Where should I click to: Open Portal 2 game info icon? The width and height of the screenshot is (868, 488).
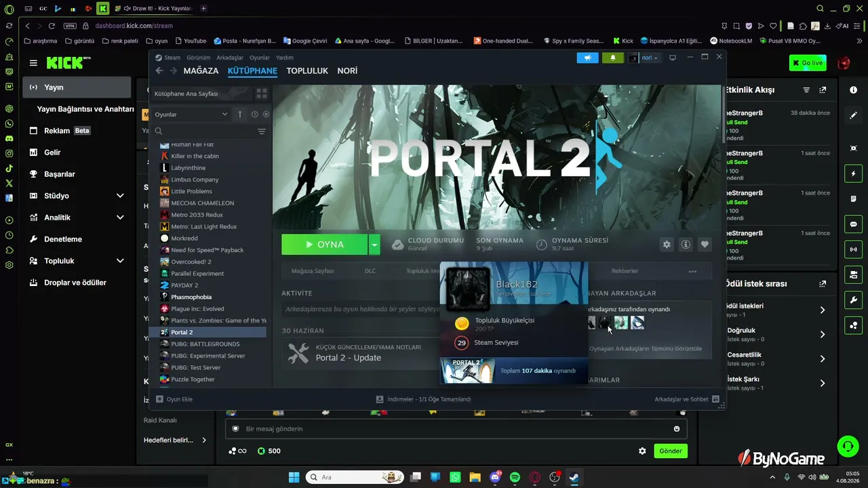pyautogui.click(x=686, y=245)
